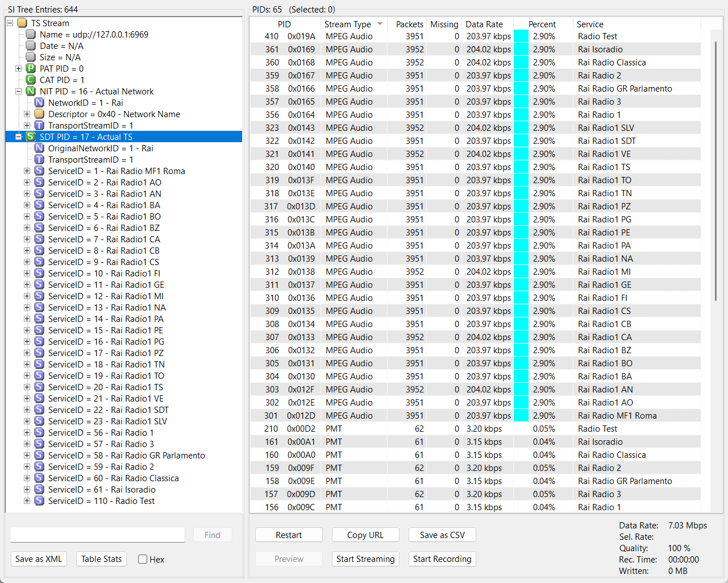Click the ServiceID = 2 Rai Radio1 AO icon
This screenshot has width=728, height=583.
(x=39, y=183)
